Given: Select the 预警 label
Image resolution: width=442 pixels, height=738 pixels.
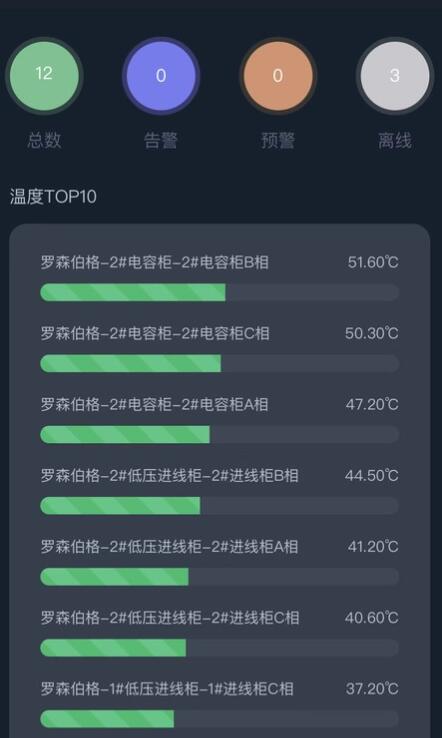Looking at the screenshot, I should point(278,141).
